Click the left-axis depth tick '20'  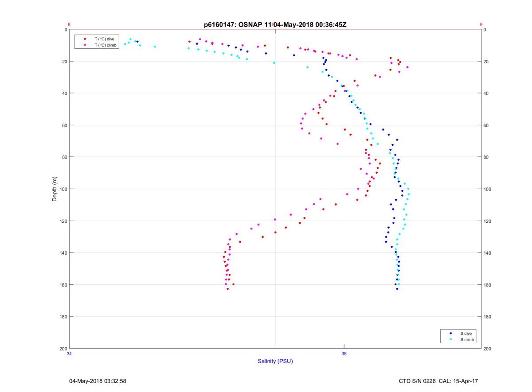[x=65, y=62]
